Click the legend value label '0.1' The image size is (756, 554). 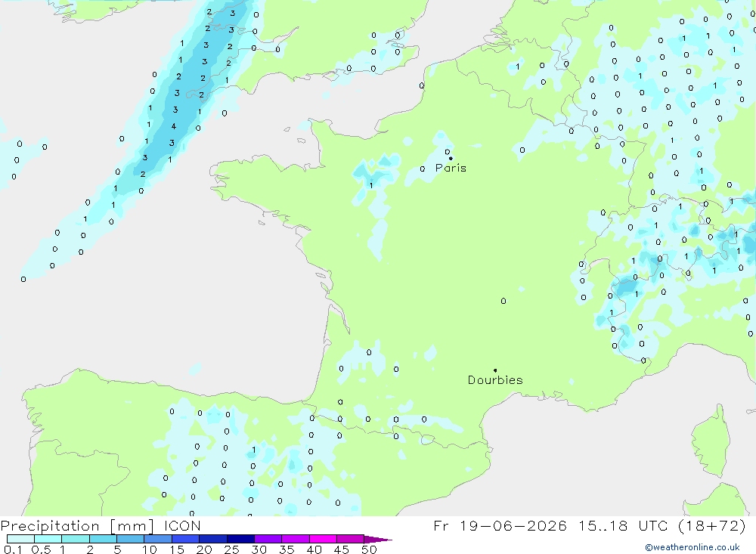(13, 549)
